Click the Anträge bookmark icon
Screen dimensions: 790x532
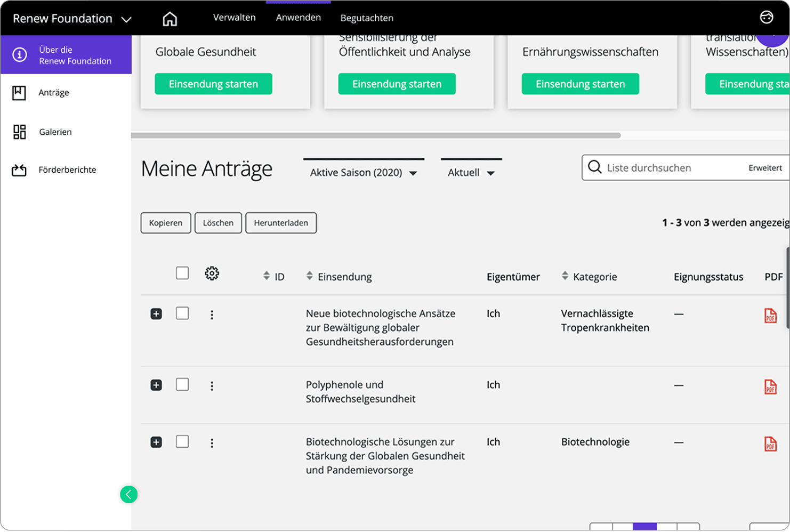click(19, 93)
